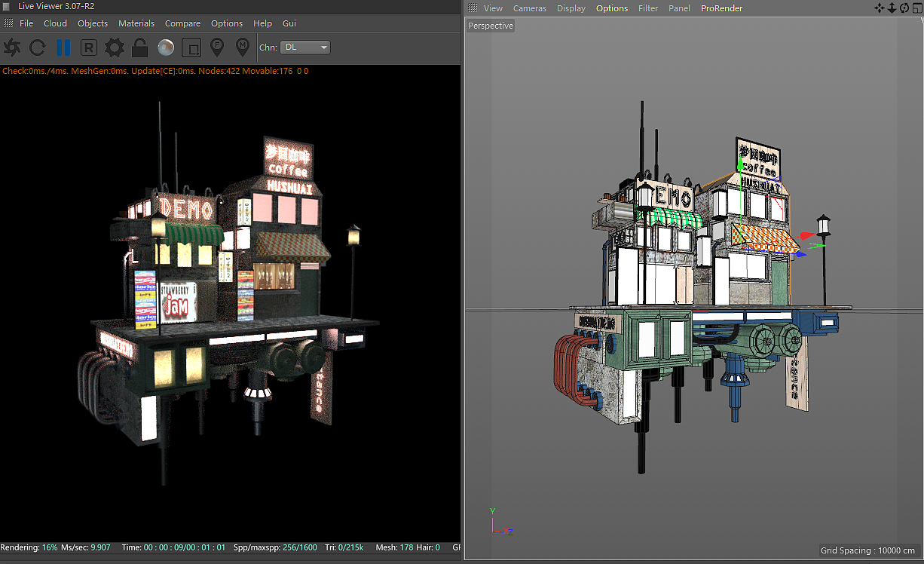Open Live Viewer Options menu
The image size is (924, 564).
227,23
